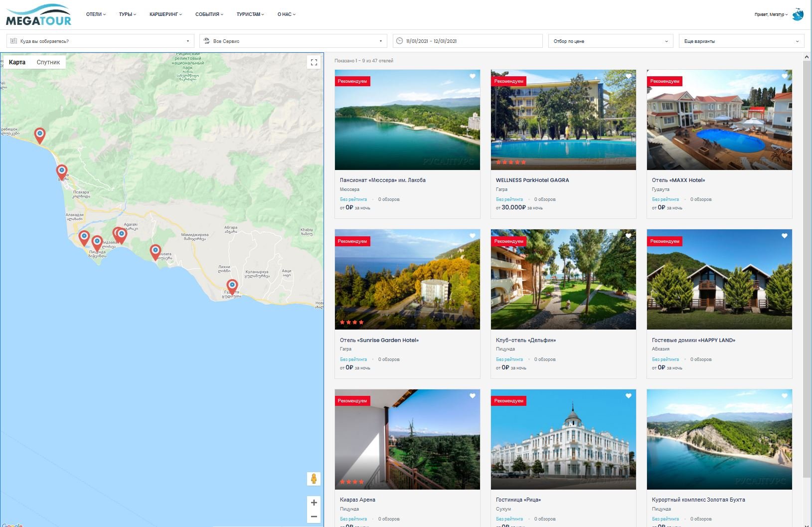Open Отель «Sunrise Garden Hotel» title link
Viewport: 812px width, 527px height.
[379, 340]
